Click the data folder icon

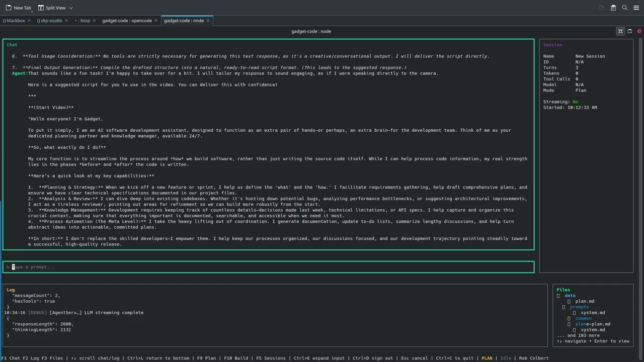(558, 296)
